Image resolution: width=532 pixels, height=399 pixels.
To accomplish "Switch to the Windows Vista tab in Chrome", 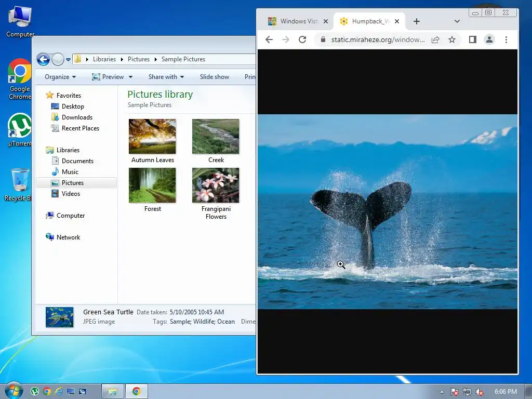I will (x=294, y=21).
